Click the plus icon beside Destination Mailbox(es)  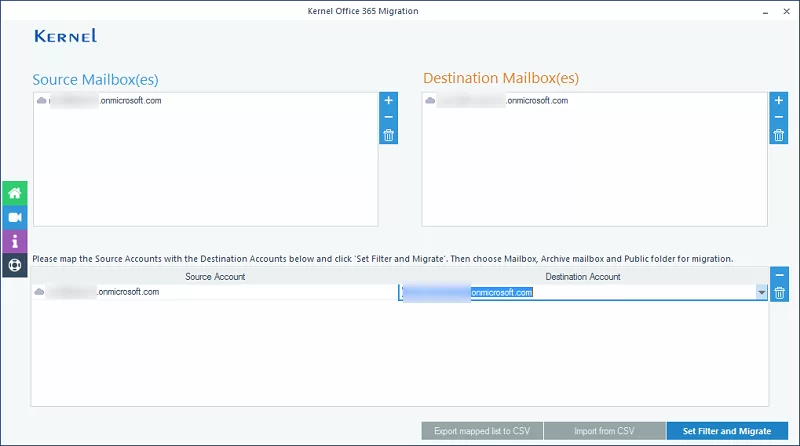tap(779, 100)
